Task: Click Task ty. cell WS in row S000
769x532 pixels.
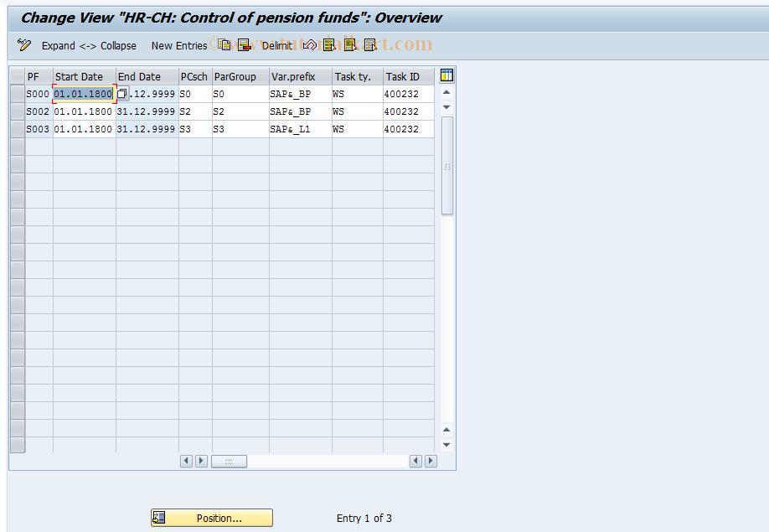Action: click(x=357, y=94)
